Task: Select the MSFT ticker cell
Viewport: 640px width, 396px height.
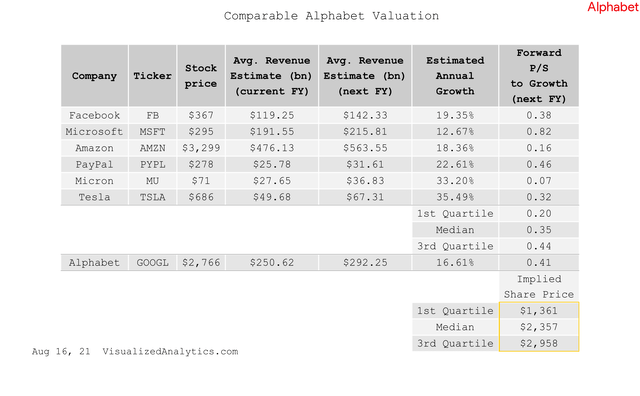Action: (x=152, y=132)
